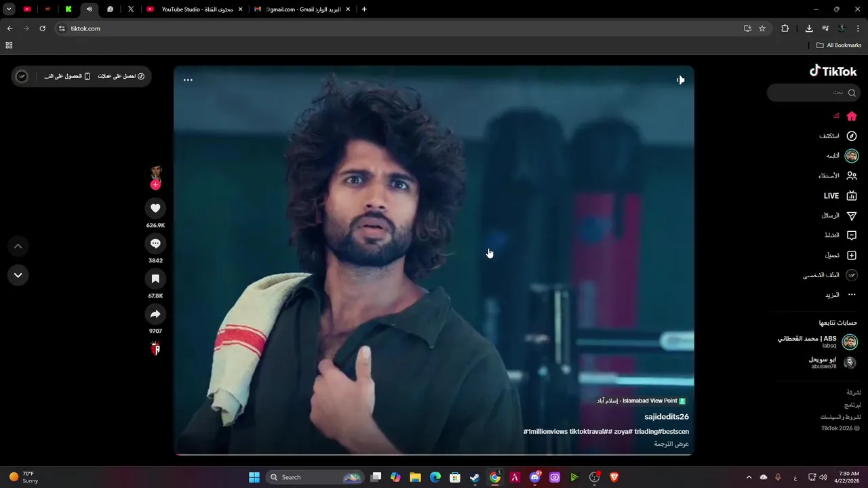Open the creator avatar beside the video
The height and width of the screenshot is (488, 868).
tap(155, 172)
